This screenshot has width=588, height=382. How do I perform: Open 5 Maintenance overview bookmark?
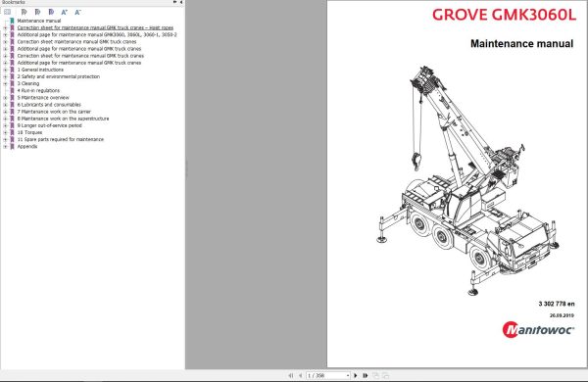(43, 98)
